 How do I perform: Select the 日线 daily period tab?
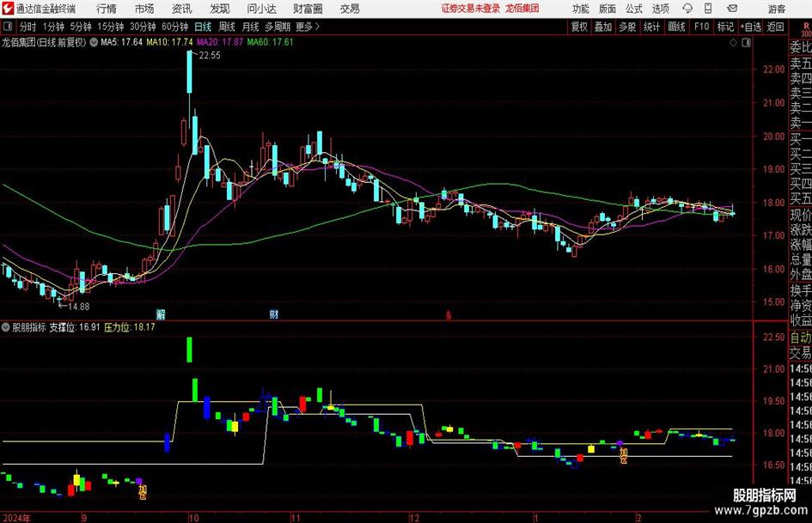point(203,27)
